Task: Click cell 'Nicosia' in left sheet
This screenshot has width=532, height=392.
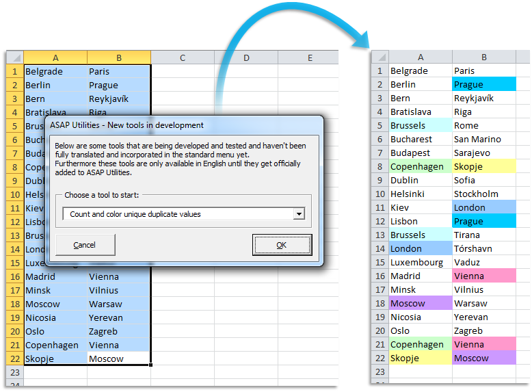Action: pos(55,317)
